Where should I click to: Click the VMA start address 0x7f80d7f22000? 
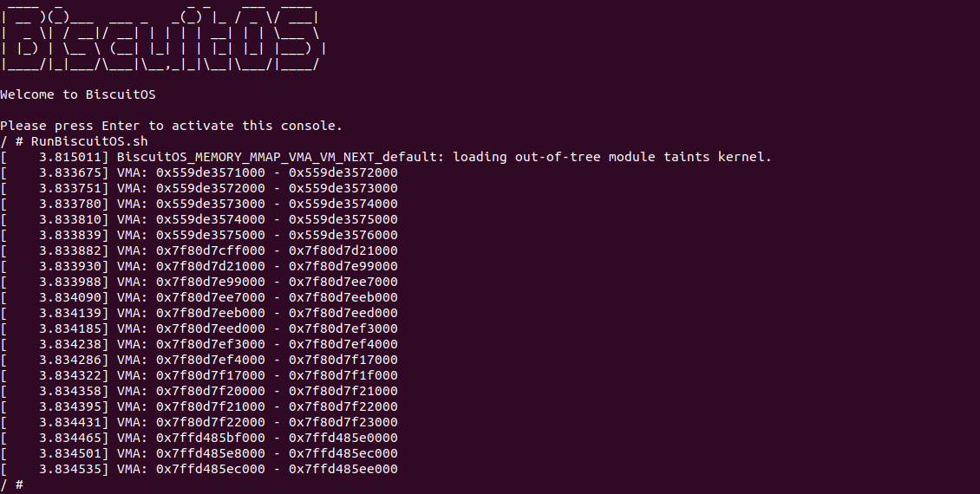(x=211, y=422)
